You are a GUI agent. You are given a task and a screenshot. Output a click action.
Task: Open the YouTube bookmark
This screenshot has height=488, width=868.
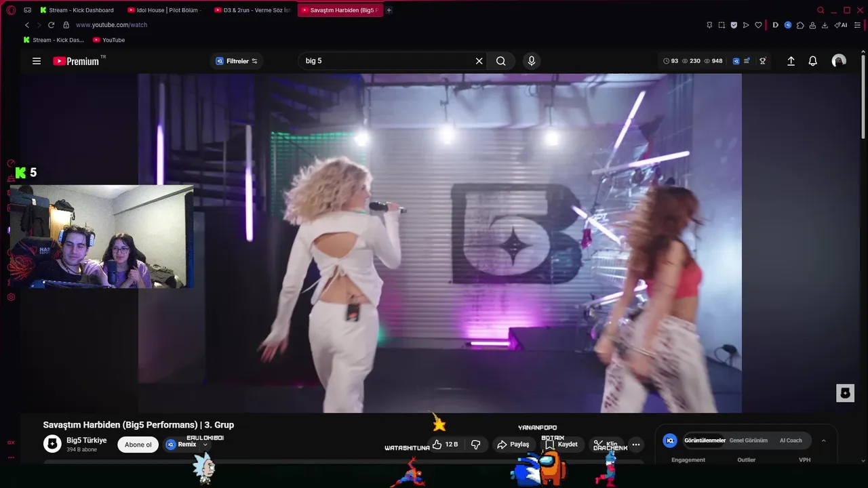108,40
